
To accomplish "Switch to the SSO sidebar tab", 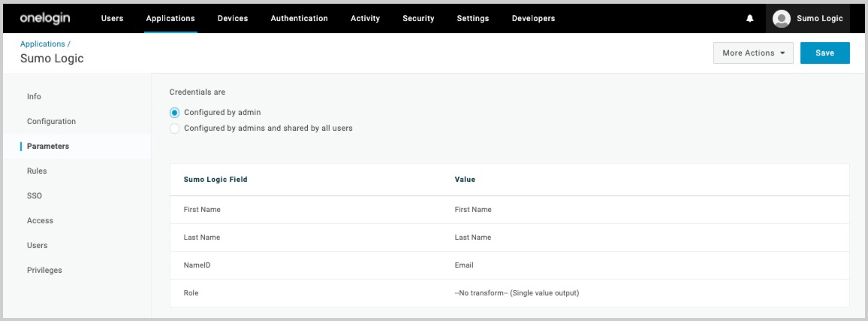I will (x=34, y=195).
